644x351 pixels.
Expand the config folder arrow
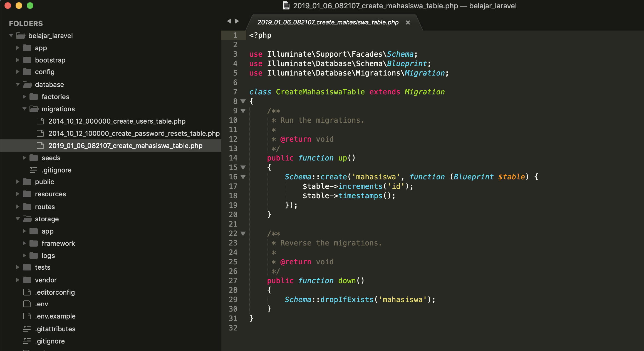coord(18,72)
